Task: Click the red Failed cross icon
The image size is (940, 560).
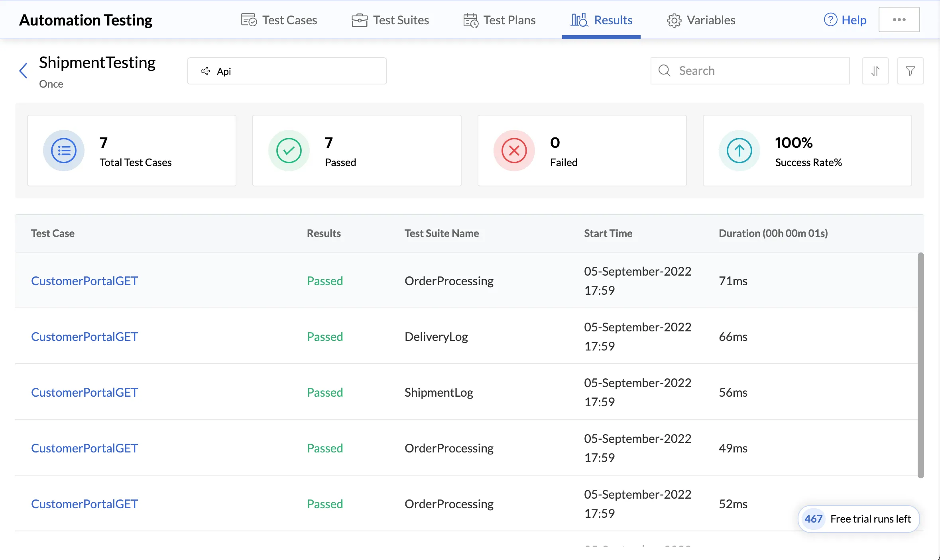Action: (514, 151)
